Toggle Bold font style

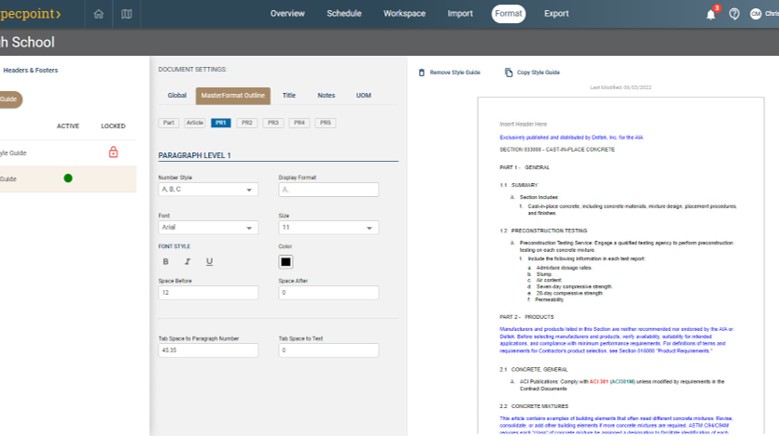click(166, 262)
